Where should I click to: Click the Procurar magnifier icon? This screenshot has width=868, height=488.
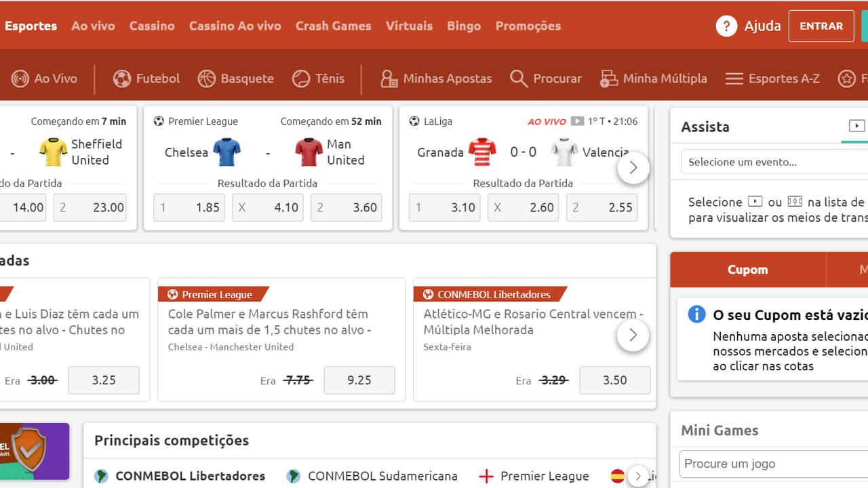click(519, 79)
